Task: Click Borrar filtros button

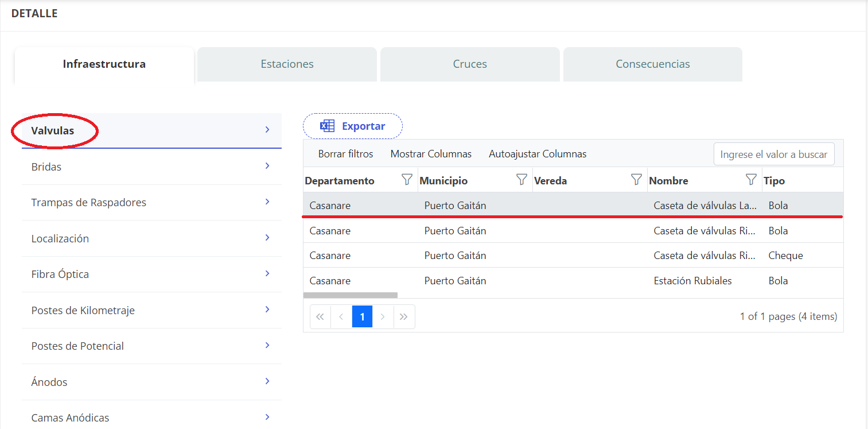Action: point(345,154)
